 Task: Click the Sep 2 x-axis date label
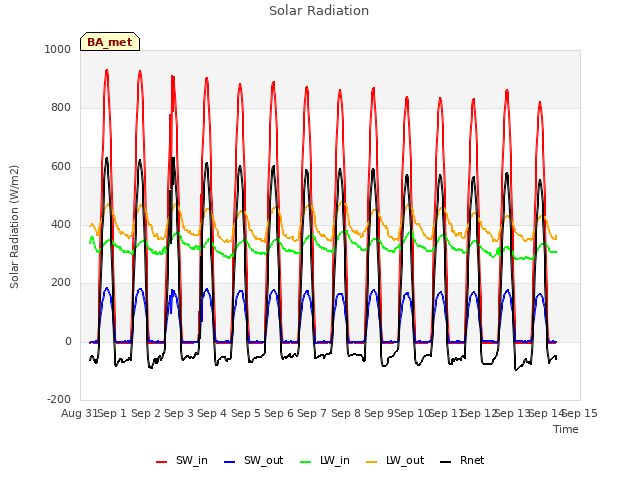coord(146,413)
